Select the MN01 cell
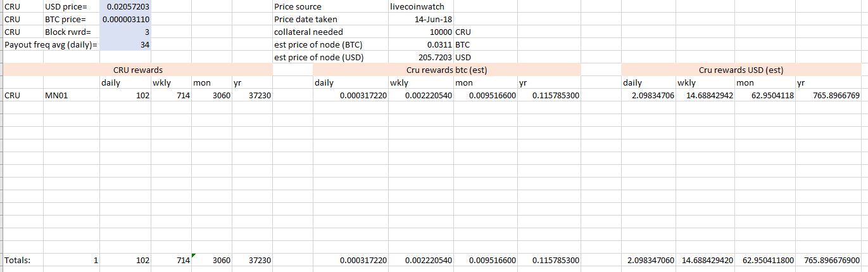 (72, 95)
